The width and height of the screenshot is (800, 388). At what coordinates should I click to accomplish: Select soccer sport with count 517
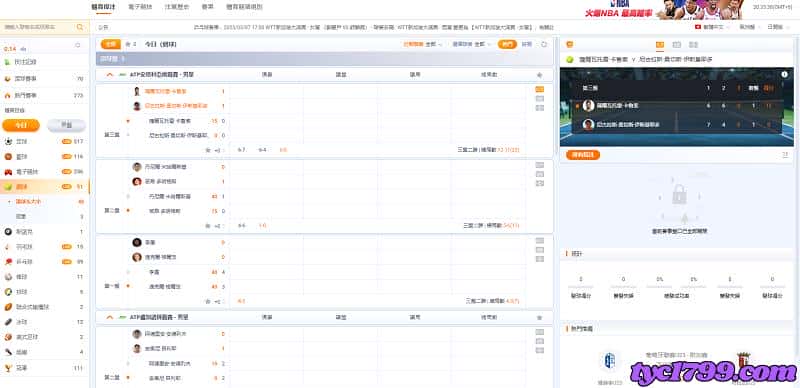click(44, 141)
